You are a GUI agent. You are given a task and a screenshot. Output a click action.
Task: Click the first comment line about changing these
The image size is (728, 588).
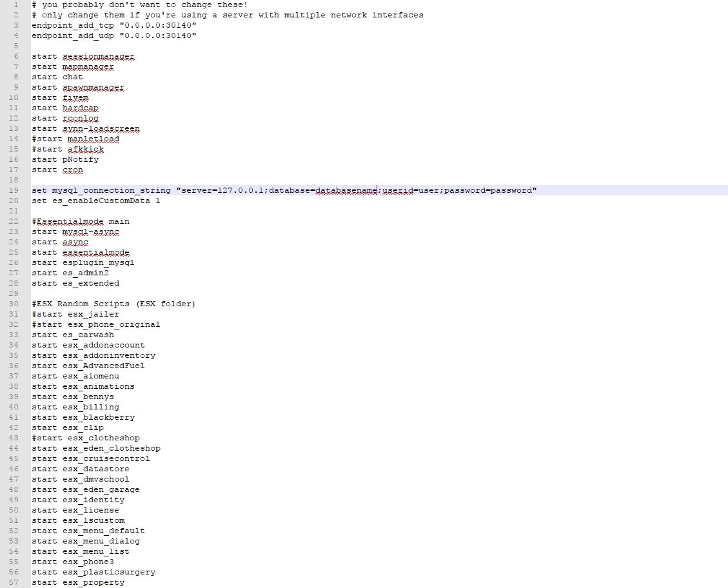(140, 5)
